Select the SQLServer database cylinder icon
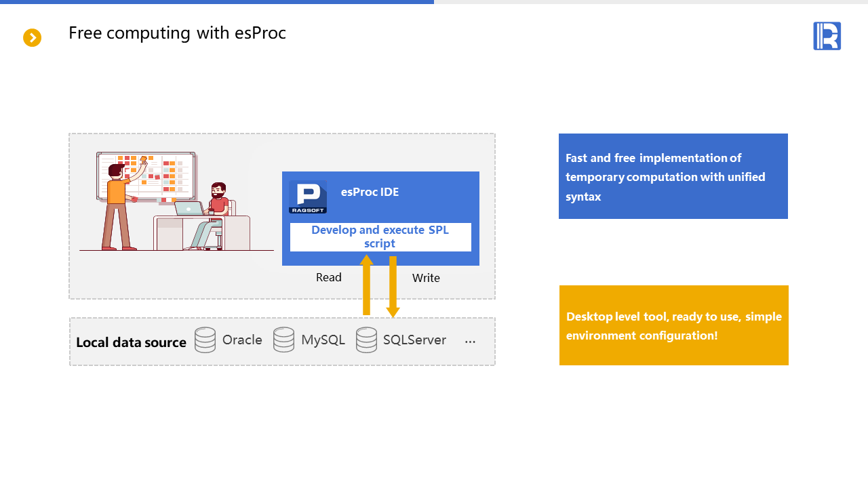The height and width of the screenshot is (488, 868). tap(366, 340)
